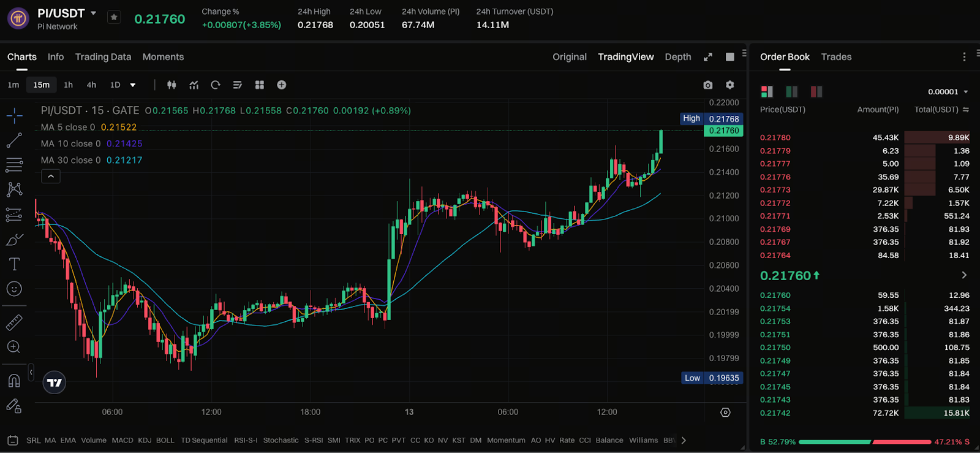Click bid price 0.21742 in order book
The image size is (980, 453).
775,413
